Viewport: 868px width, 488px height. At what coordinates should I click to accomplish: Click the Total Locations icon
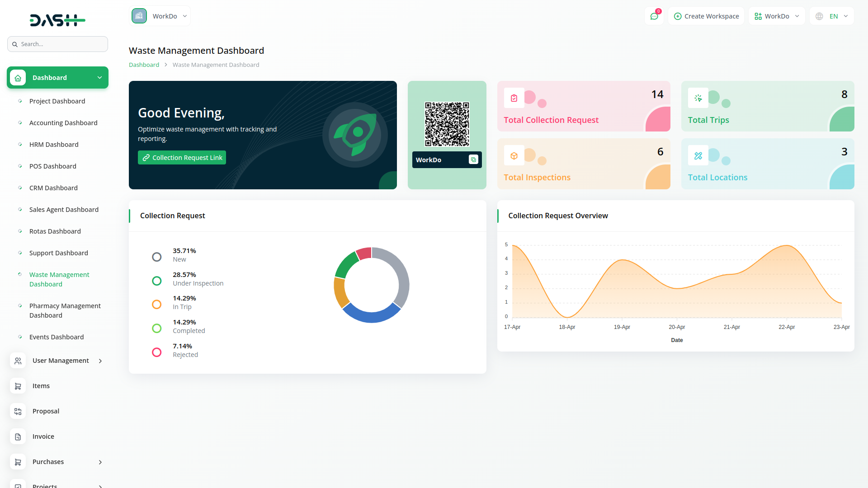[x=698, y=155]
